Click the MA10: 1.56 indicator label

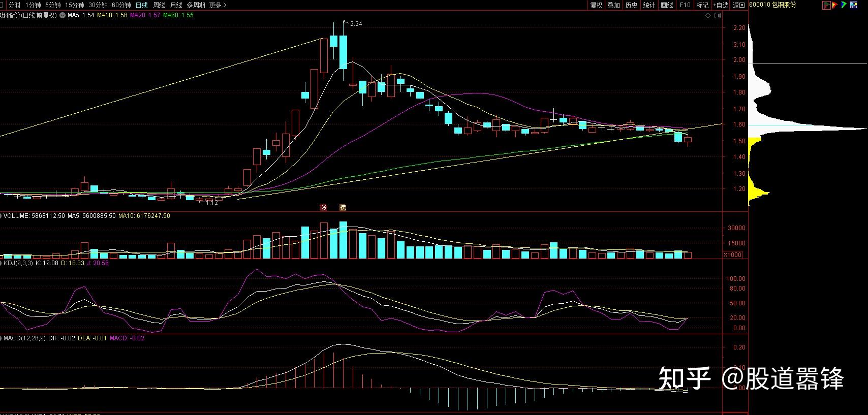112,15
